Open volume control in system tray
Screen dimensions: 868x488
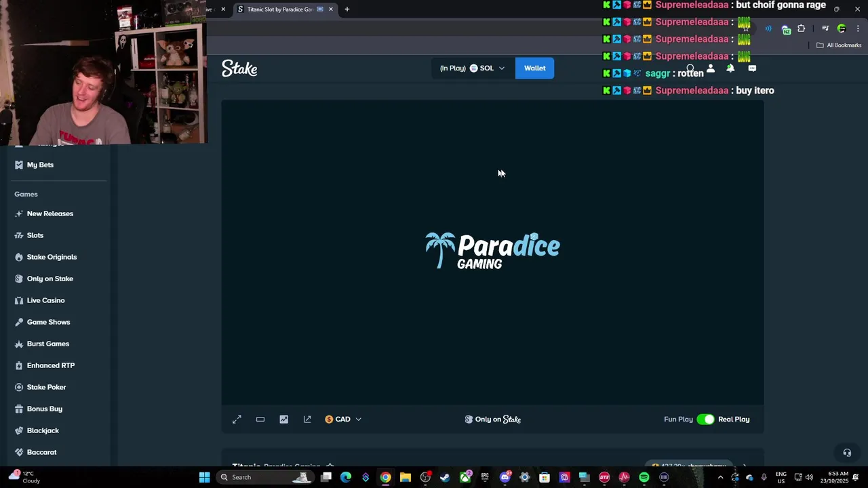click(x=809, y=477)
